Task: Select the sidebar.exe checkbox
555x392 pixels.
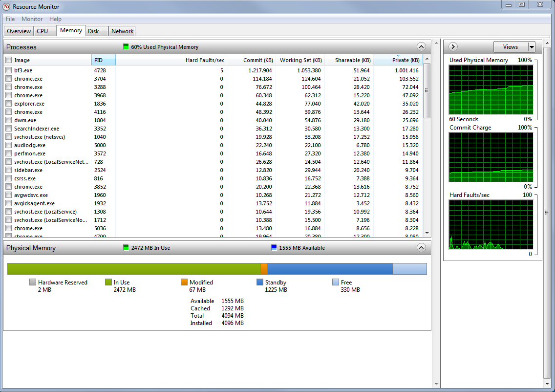Action: point(9,170)
